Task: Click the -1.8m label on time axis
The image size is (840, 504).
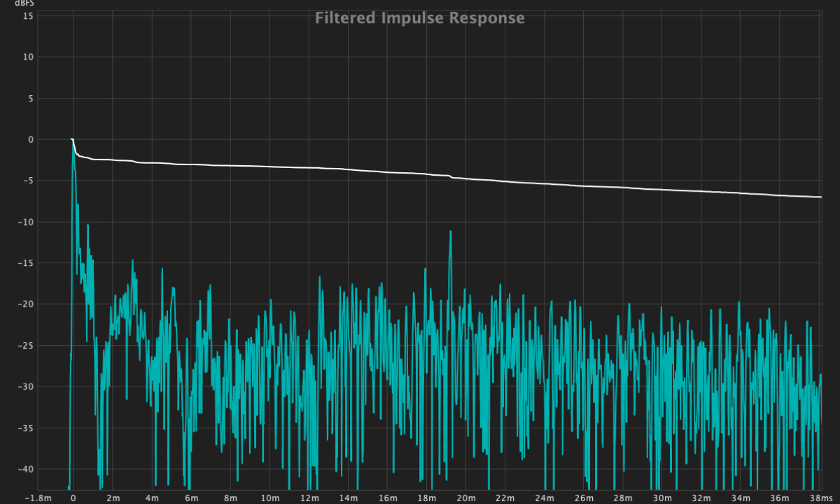Action: point(38,498)
